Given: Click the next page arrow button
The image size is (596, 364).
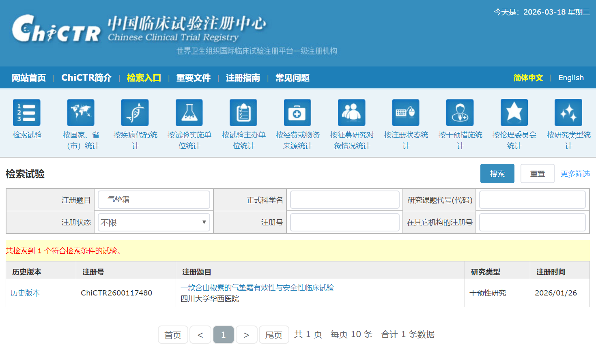Looking at the screenshot, I should (247, 335).
